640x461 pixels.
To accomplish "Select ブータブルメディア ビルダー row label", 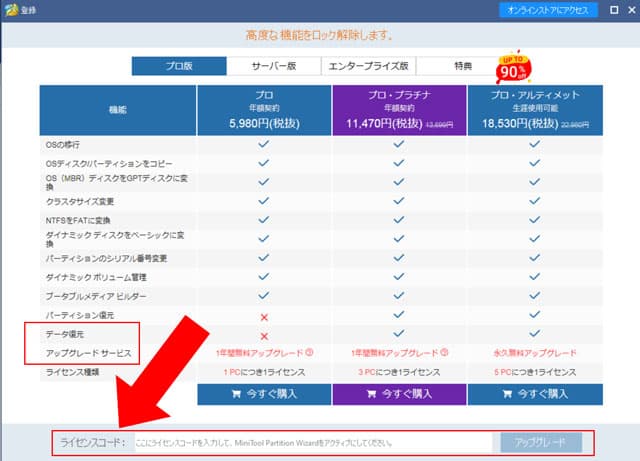I will pos(96,296).
